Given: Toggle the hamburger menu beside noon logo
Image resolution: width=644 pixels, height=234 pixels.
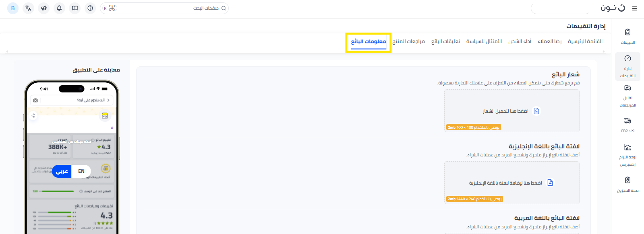Looking at the screenshot, I should pos(635,8).
